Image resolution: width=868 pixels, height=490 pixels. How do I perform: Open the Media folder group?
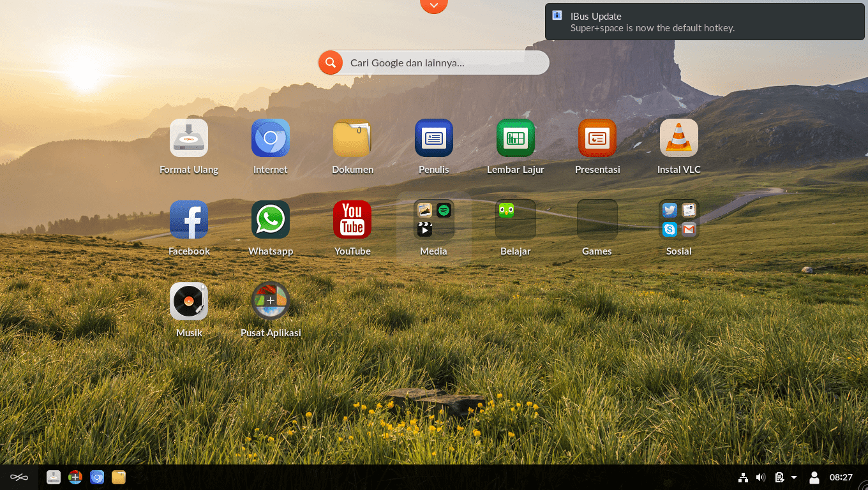coord(434,219)
